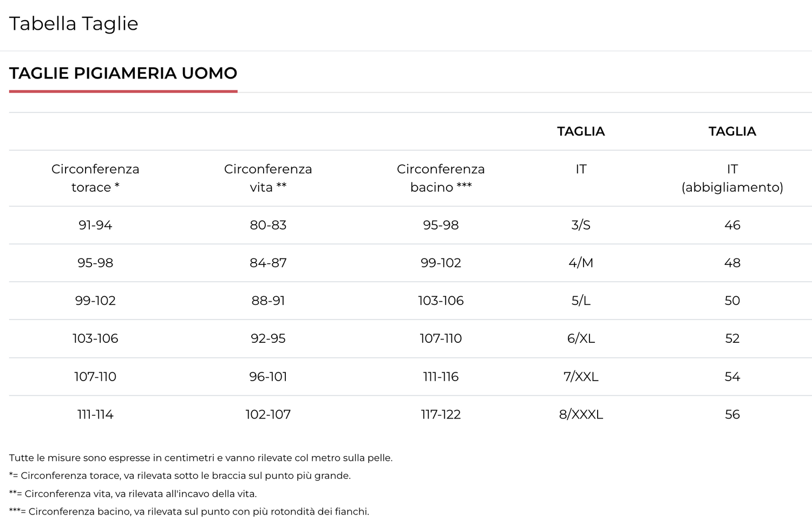Screen dimensions: 812x528
Task: Click the Circonferenza torace column header
Action: pyautogui.click(x=95, y=178)
